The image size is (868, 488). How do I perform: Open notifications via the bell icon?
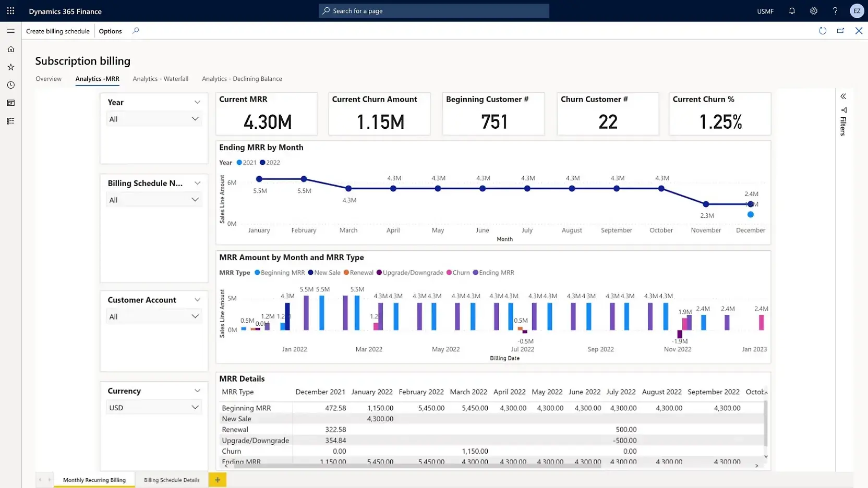tap(792, 11)
